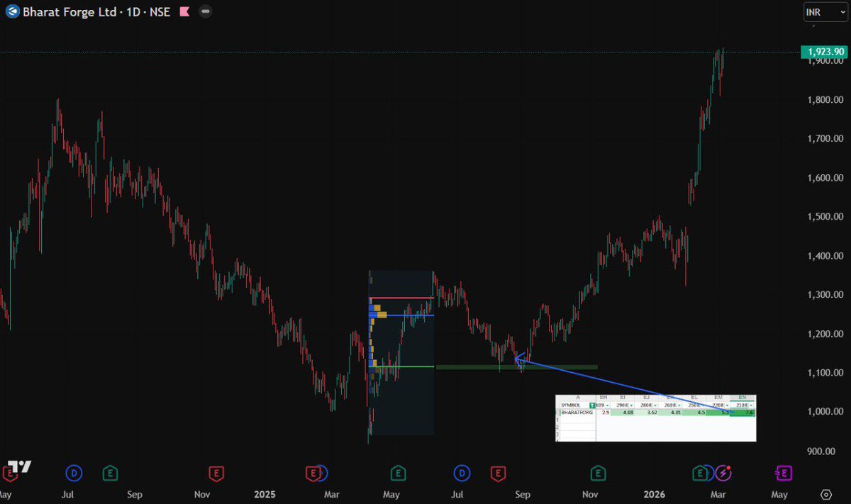Collapse the legend with the grey minus button

pos(205,12)
